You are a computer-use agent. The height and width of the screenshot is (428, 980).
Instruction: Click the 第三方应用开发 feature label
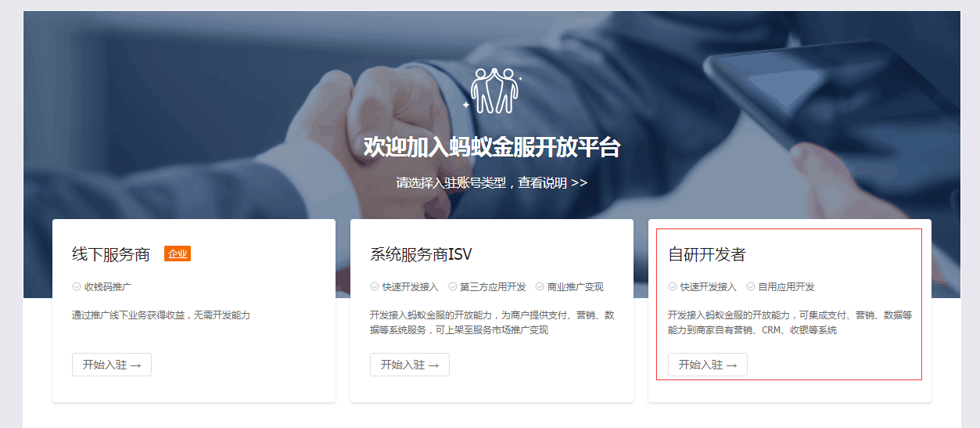coord(494,286)
